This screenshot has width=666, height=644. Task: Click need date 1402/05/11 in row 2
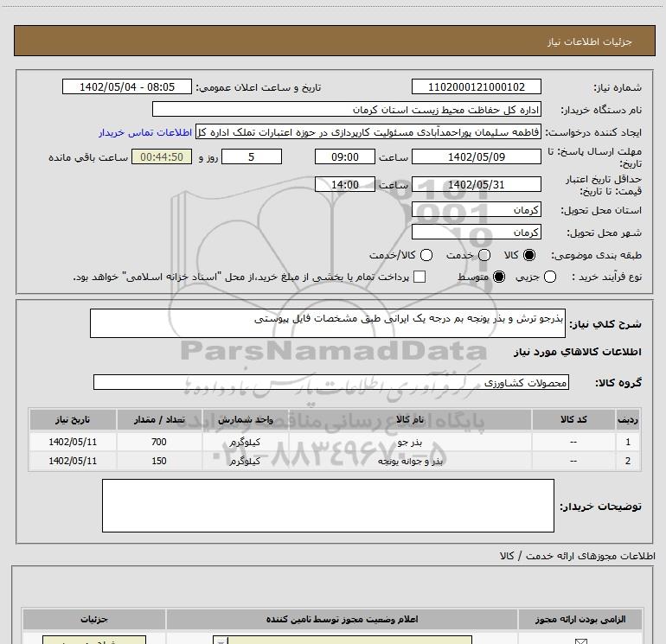(x=73, y=461)
